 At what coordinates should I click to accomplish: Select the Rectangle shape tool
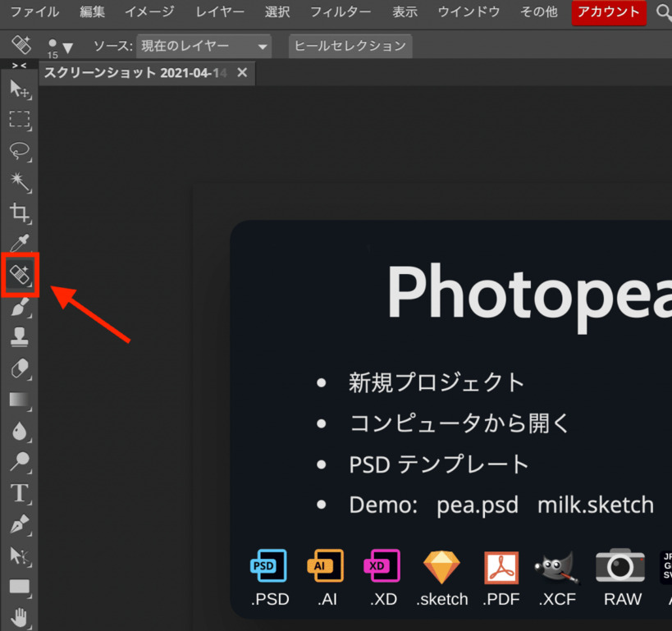20,587
